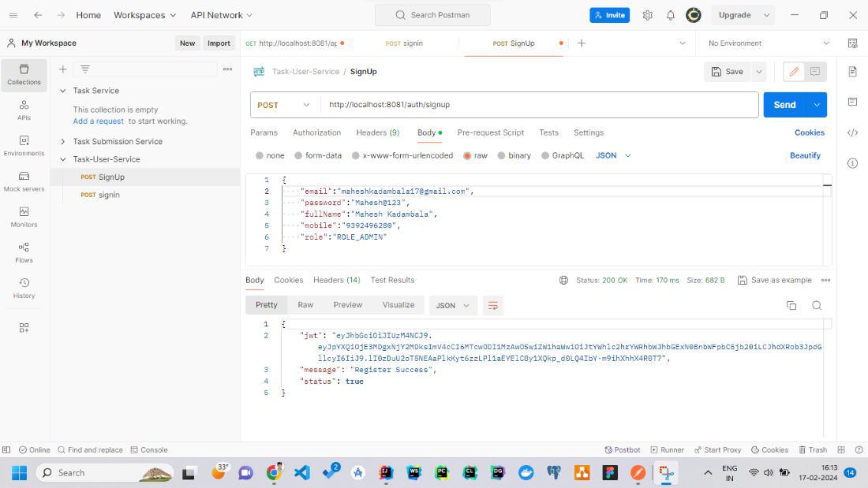Image resolution: width=868 pixels, height=488 pixels.
Task: Toggle response line wrap icon
Action: 492,305
